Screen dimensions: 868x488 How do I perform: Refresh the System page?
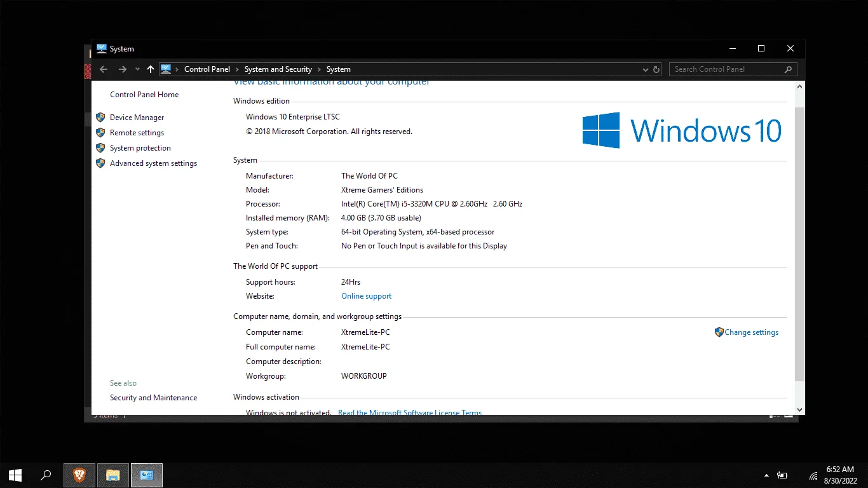coord(656,69)
